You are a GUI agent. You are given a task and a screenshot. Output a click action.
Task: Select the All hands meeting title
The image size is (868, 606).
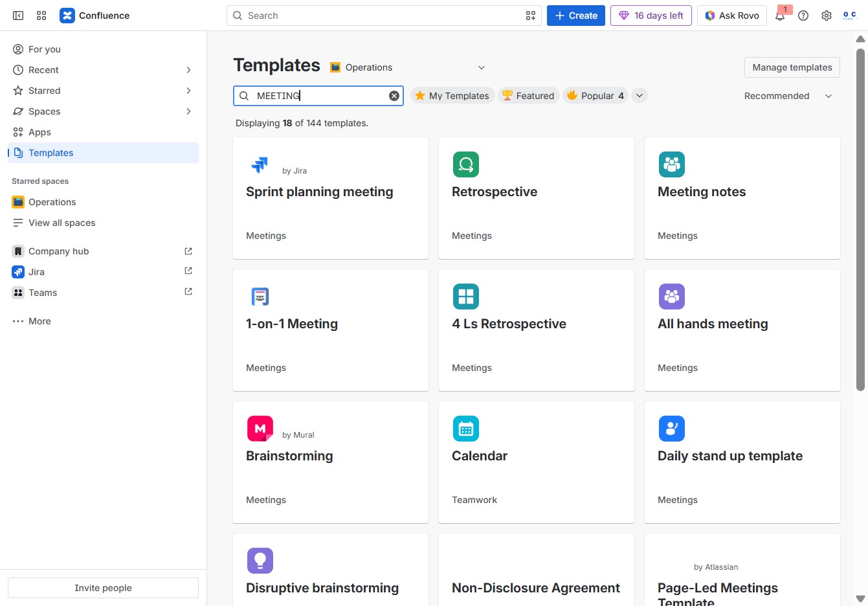[x=713, y=324]
